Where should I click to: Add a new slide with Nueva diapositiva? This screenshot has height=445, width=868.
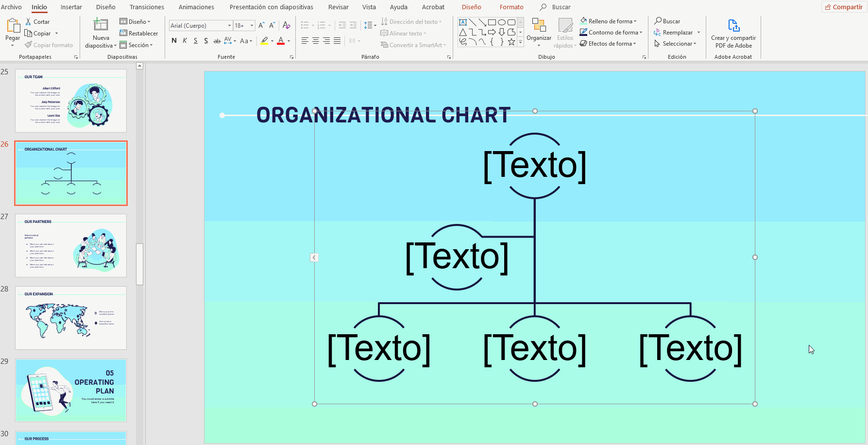[101, 33]
